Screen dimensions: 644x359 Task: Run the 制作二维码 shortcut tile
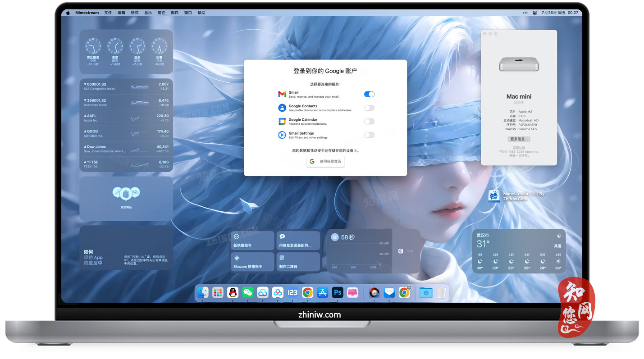pyautogui.click(x=298, y=262)
